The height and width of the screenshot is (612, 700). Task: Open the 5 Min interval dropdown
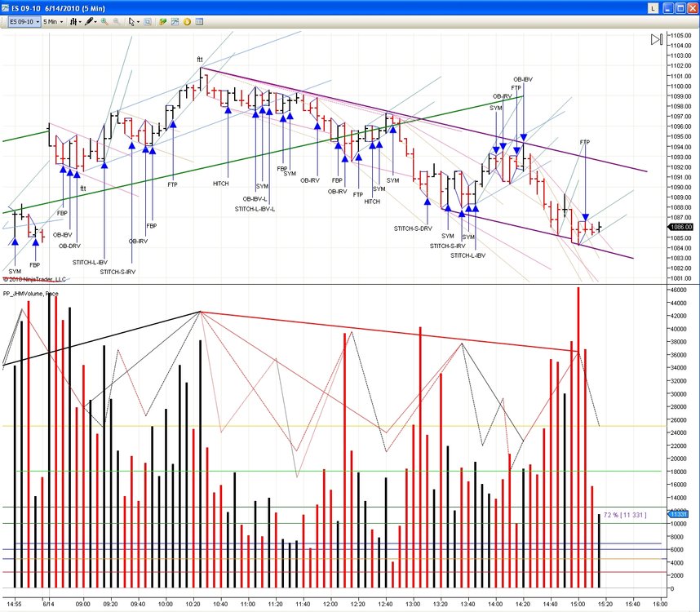click(53, 21)
